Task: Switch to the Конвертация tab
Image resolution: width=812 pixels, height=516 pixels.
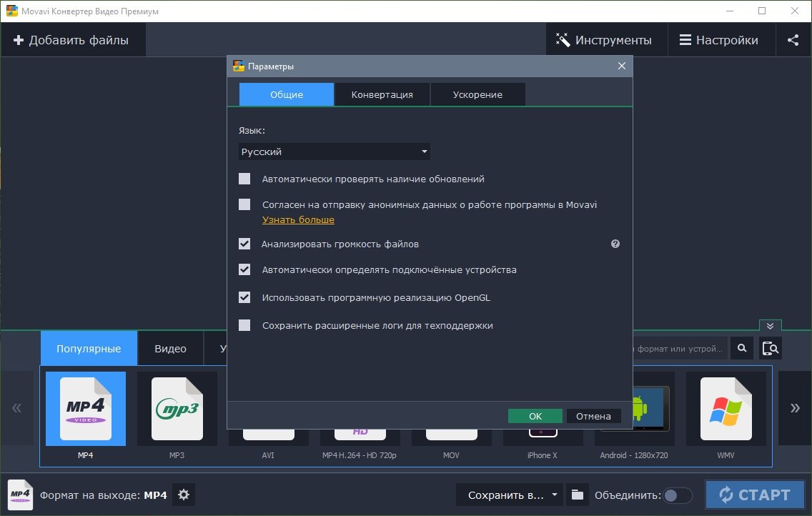Action: 382,94
